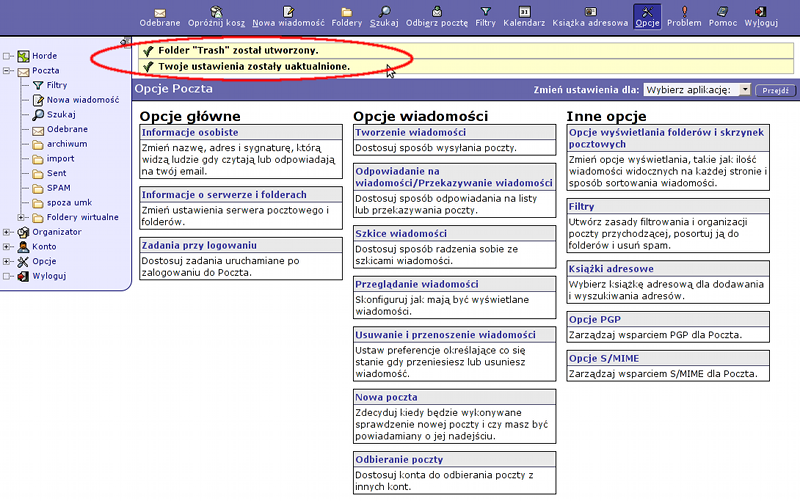Collapse the sidebar using the top-corner icon
Screen dimensions: 800x501
click(x=124, y=41)
